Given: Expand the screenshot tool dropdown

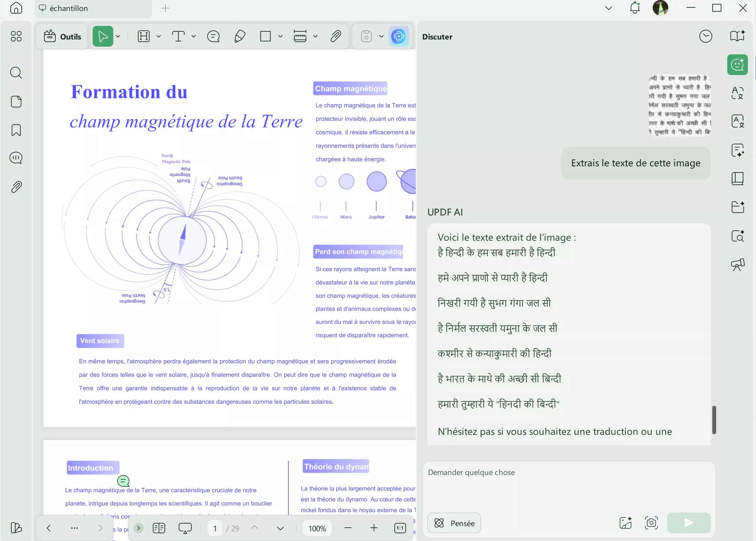Looking at the screenshot, I should click(x=381, y=36).
